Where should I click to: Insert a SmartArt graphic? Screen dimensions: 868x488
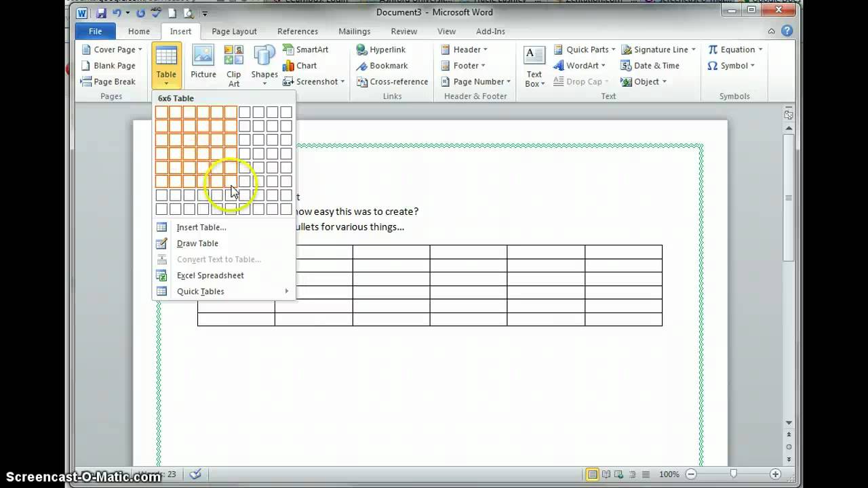point(305,49)
